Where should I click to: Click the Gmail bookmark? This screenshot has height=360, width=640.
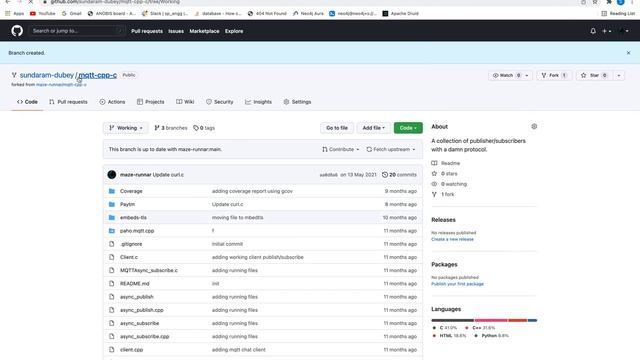point(71,13)
